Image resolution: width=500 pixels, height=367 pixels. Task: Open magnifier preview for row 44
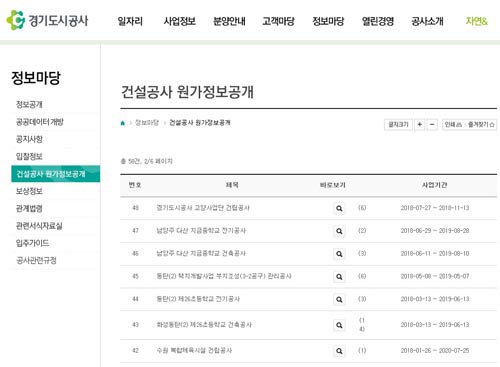[339, 299]
